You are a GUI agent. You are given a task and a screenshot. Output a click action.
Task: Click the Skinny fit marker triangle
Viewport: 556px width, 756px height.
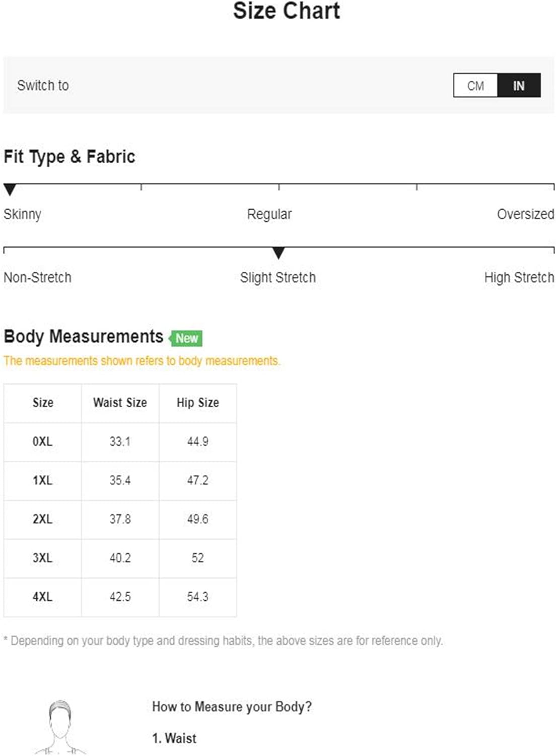(x=10, y=190)
